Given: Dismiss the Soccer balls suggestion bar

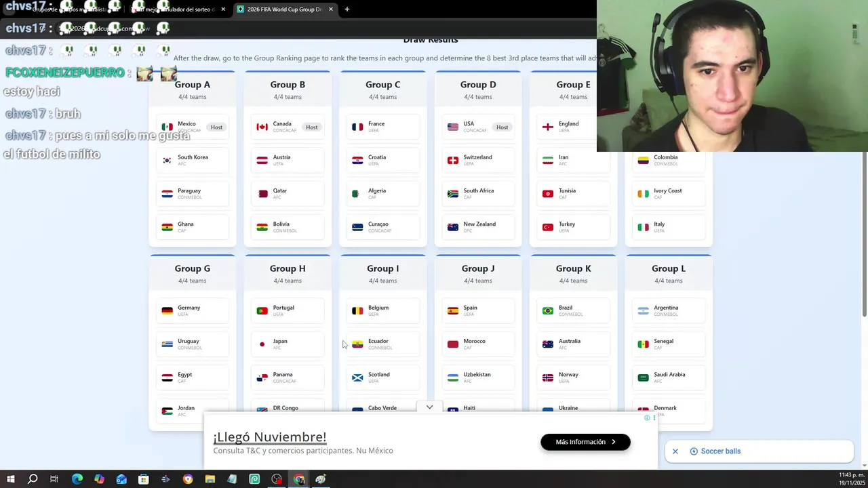Looking at the screenshot, I should pyautogui.click(x=675, y=451).
